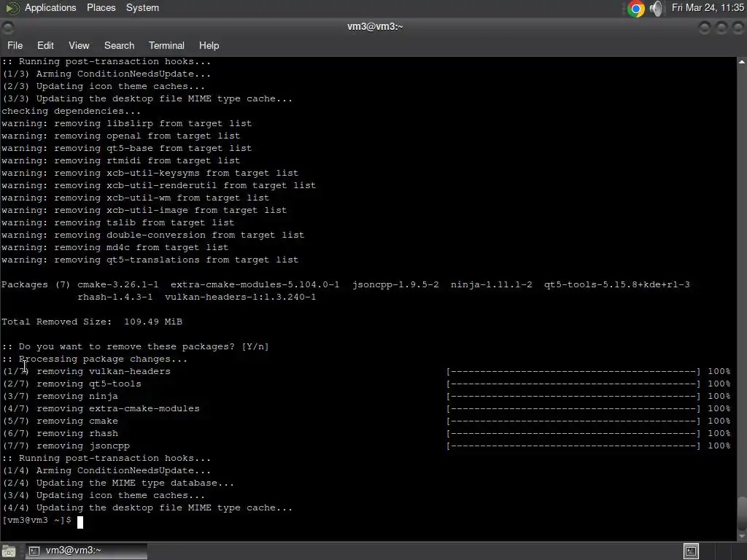Click the package name ninja-1.11.1-2
747x560 pixels.
[491, 285]
